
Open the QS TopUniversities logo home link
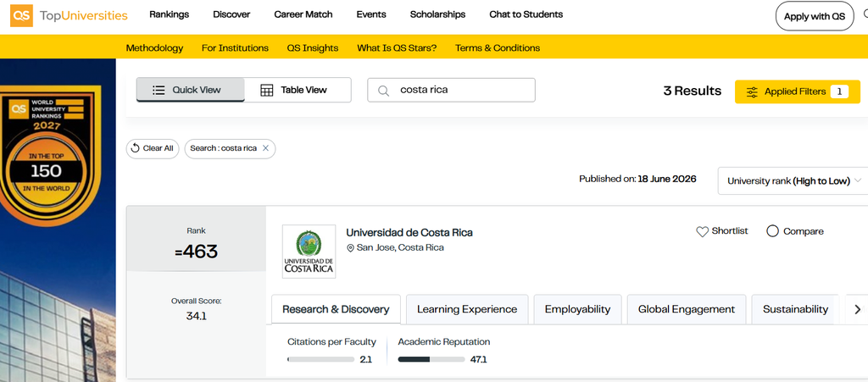point(69,15)
